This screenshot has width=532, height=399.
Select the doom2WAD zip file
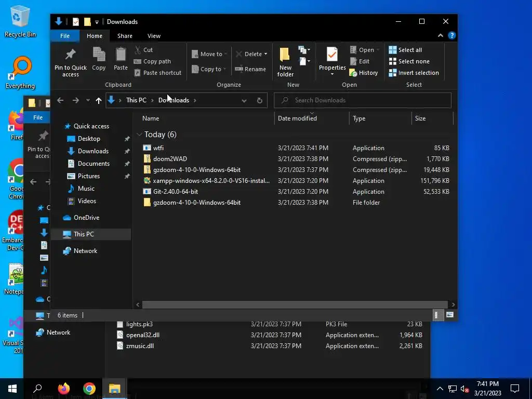170,159
